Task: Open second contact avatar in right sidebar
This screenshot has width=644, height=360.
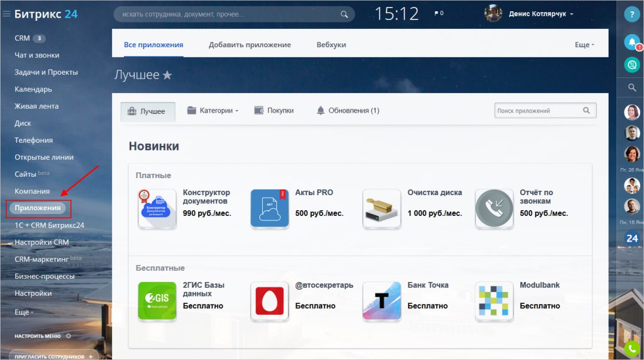Action: [x=632, y=133]
